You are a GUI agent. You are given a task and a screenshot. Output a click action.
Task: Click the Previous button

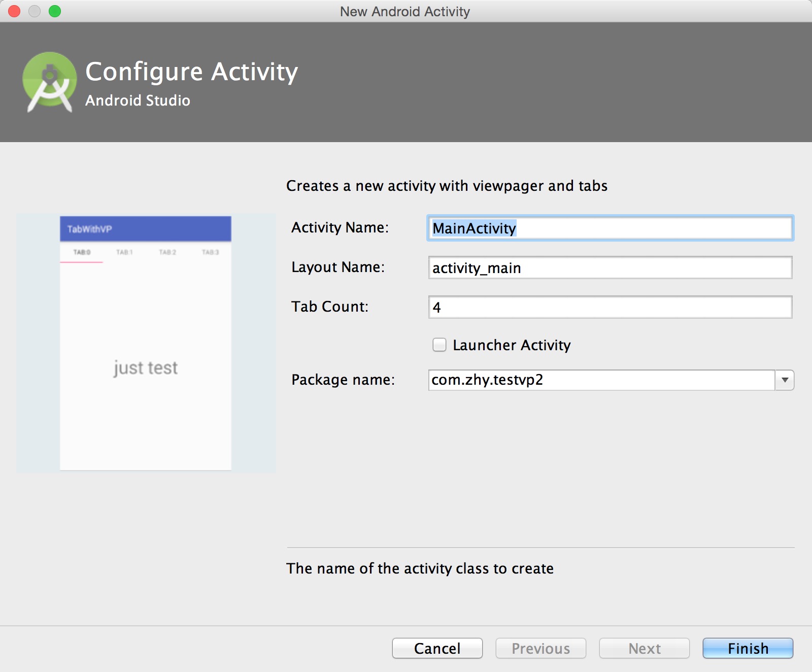point(541,648)
